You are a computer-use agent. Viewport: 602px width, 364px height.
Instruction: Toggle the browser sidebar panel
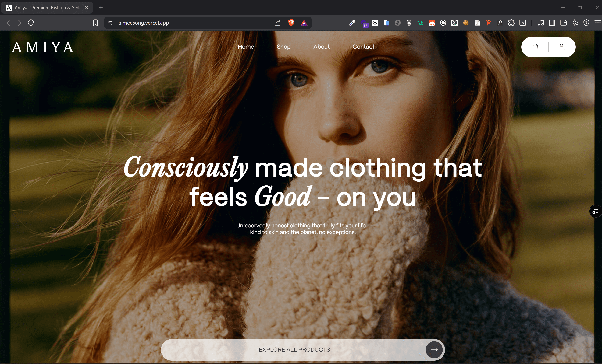(x=552, y=23)
